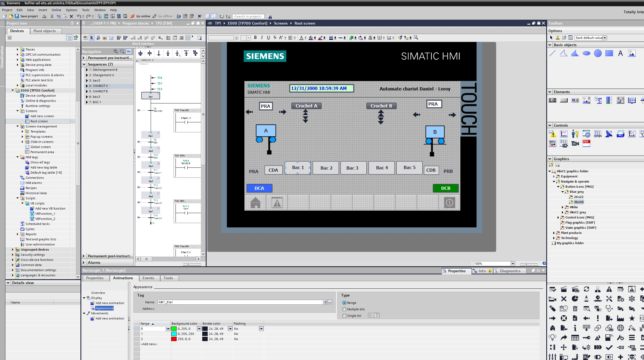Collapse the Elements palette
Image resolution: width=644 pixels, height=360 pixels.
click(x=550, y=92)
